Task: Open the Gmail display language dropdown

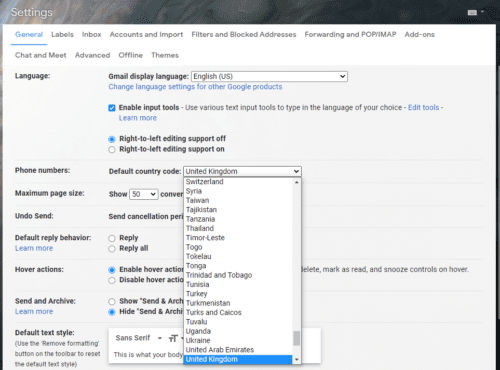Action: pyautogui.click(x=269, y=76)
